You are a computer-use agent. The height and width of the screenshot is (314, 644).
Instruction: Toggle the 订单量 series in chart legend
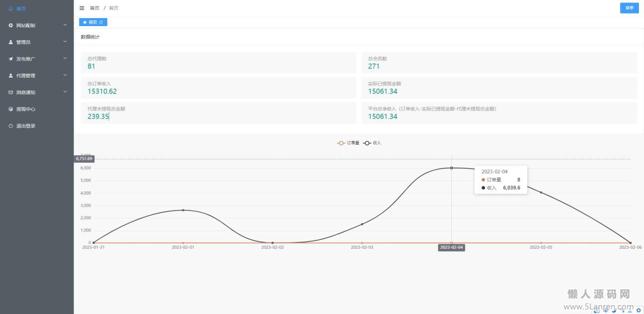[x=348, y=143]
